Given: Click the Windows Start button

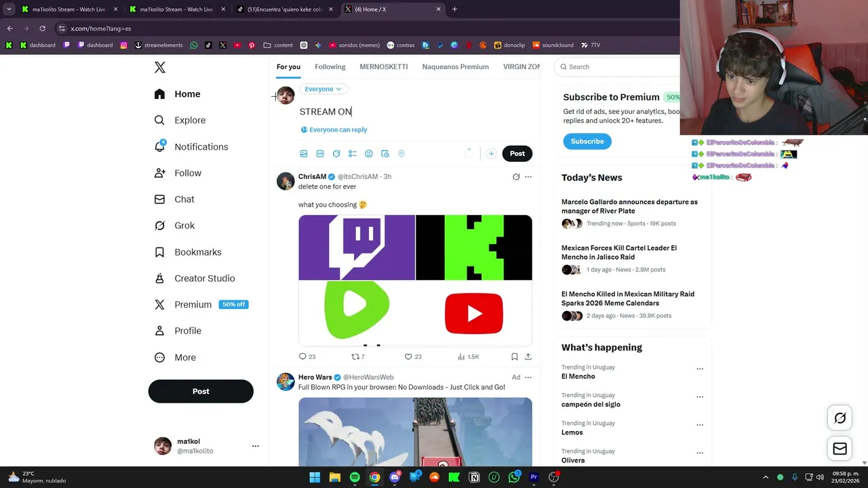Looking at the screenshot, I should point(315,477).
